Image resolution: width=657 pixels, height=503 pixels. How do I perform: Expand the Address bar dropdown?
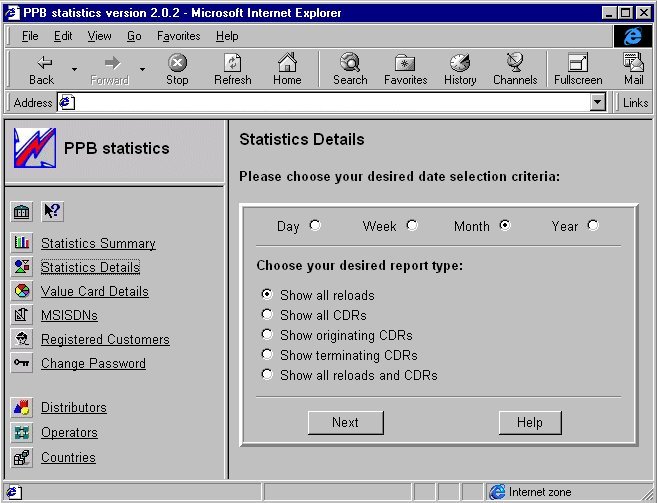tap(598, 102)
